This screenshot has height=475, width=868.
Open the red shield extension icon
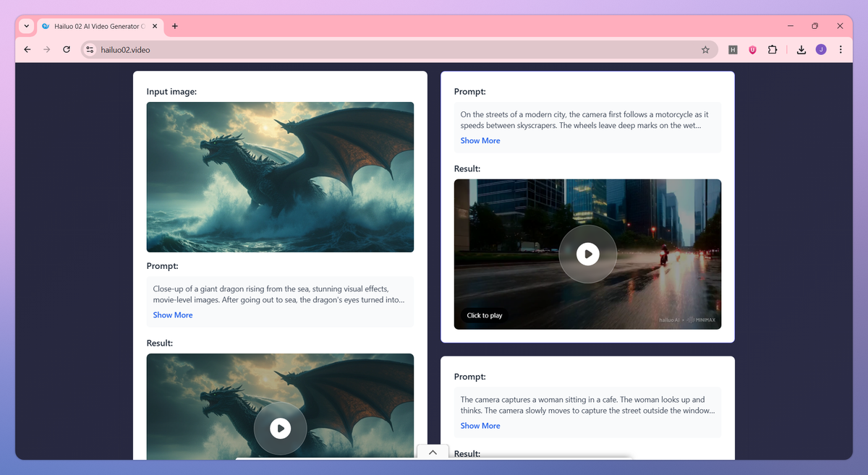pyautogui.click(x=752, y=50)
